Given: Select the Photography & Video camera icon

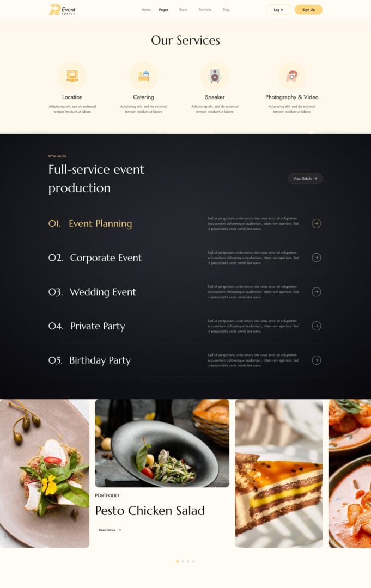Looking at the screenshot, I should tap(292, 76).
